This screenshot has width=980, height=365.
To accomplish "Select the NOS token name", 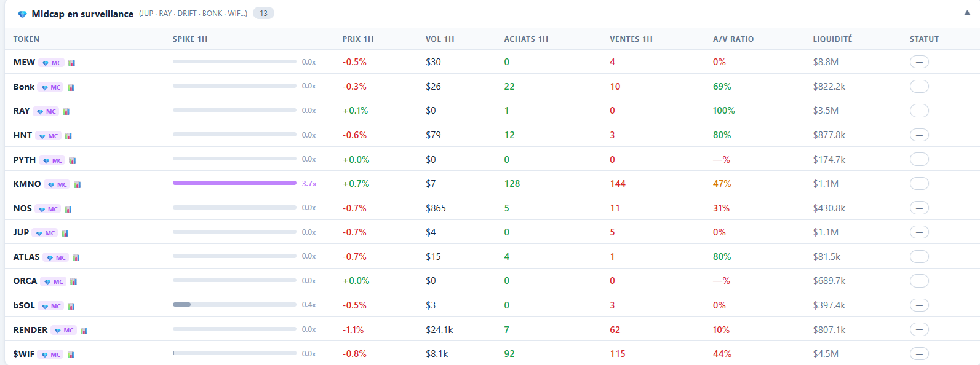I will pos(22,208).
